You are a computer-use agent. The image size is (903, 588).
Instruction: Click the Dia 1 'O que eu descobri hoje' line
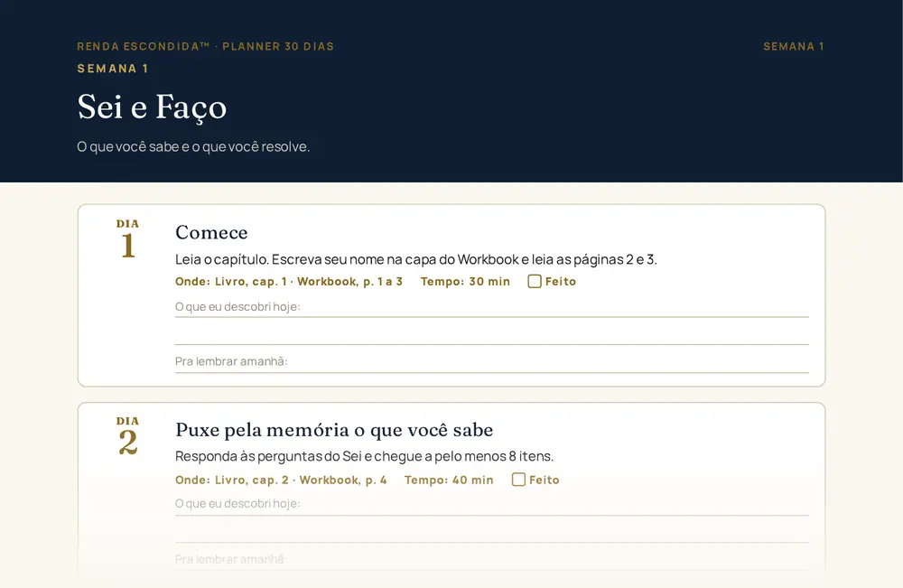(x=492, y=307)
